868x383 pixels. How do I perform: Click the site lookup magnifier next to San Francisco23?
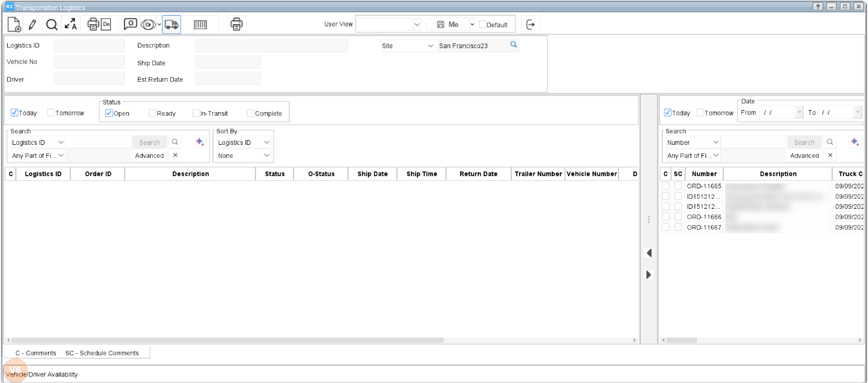(x=514, y=44)
